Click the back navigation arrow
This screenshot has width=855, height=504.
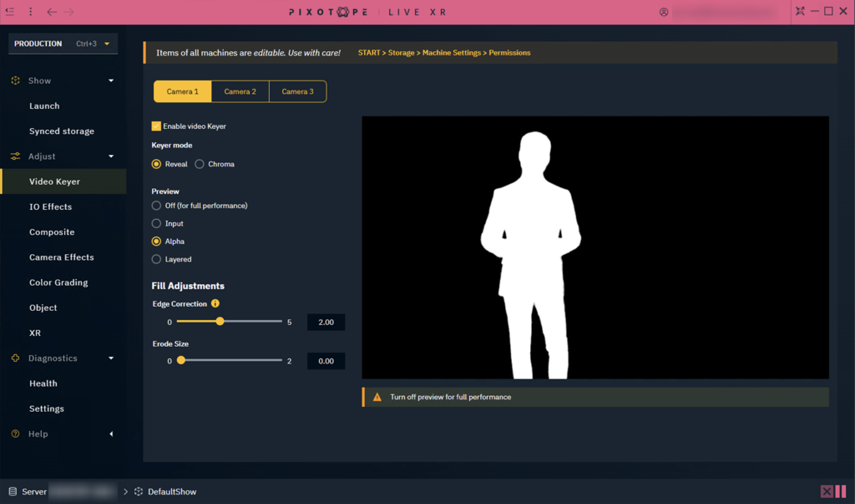click(52, 12)
